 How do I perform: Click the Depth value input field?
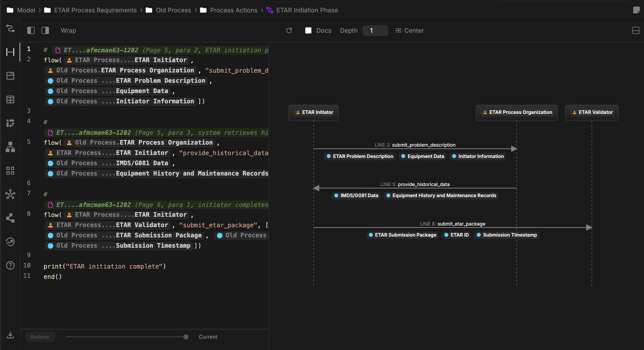pyautogui.click(x=375, y=30)
